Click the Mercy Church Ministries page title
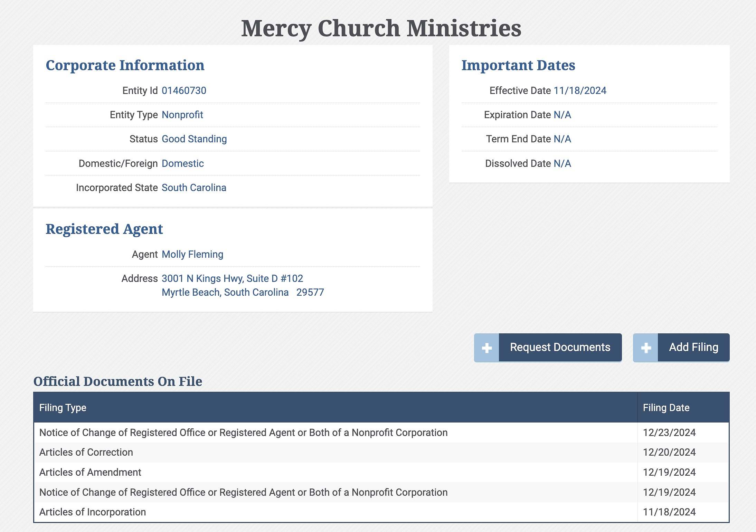 [381, 28]
